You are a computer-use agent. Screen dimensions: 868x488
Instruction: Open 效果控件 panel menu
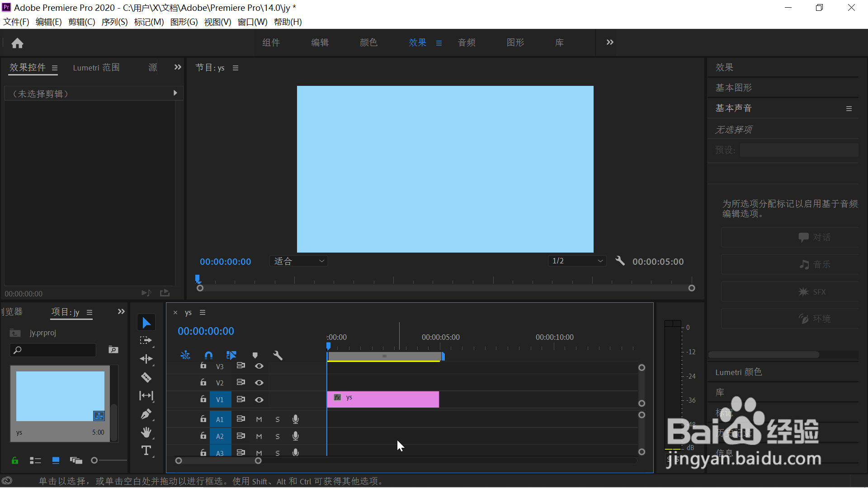[55, 68]
